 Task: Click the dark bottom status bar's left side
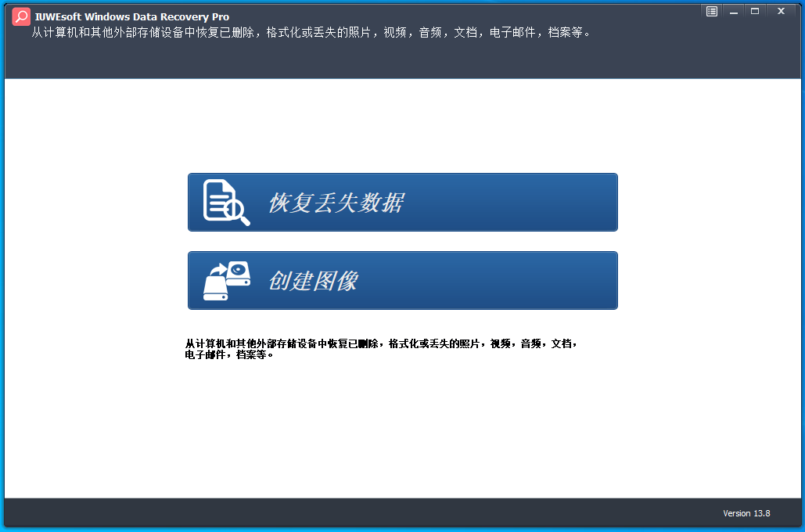click(x=156, y=512)
